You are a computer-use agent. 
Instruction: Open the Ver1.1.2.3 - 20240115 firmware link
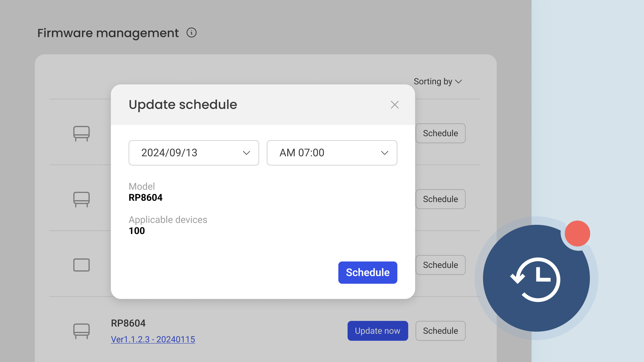(152, 340)
